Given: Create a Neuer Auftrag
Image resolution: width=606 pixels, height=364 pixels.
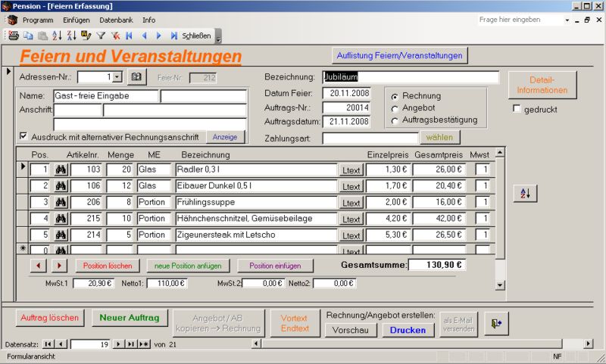Looking at the screenshot, I should 130,318.
